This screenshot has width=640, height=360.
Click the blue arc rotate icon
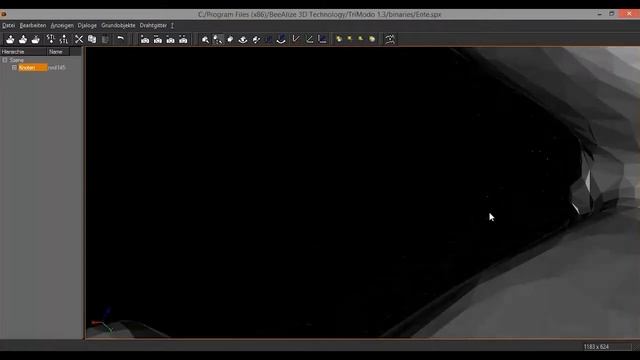coord(281,39)
